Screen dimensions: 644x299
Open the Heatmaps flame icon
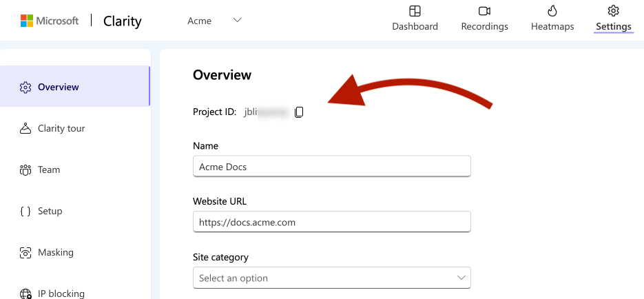552,11
